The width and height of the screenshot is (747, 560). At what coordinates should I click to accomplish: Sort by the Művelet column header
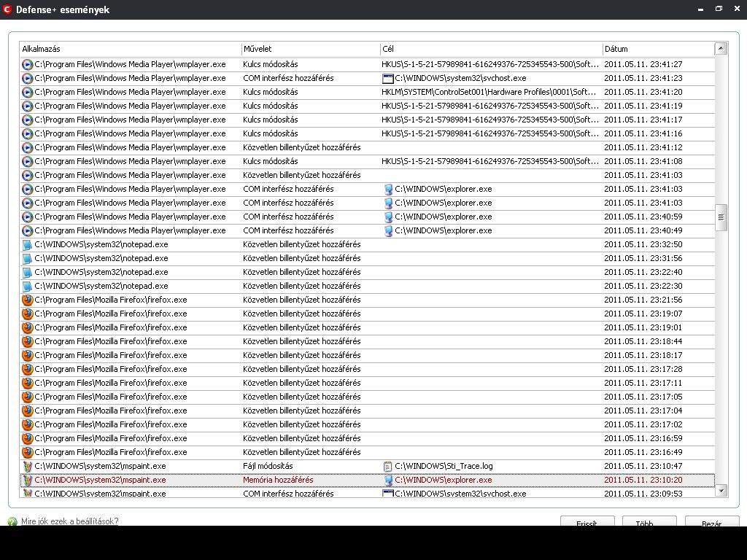[x=311, y=49]
